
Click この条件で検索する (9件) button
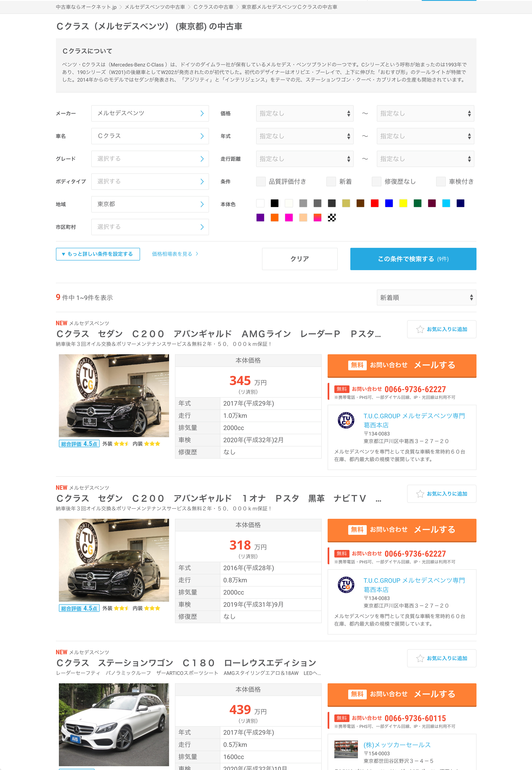[413, 259]
